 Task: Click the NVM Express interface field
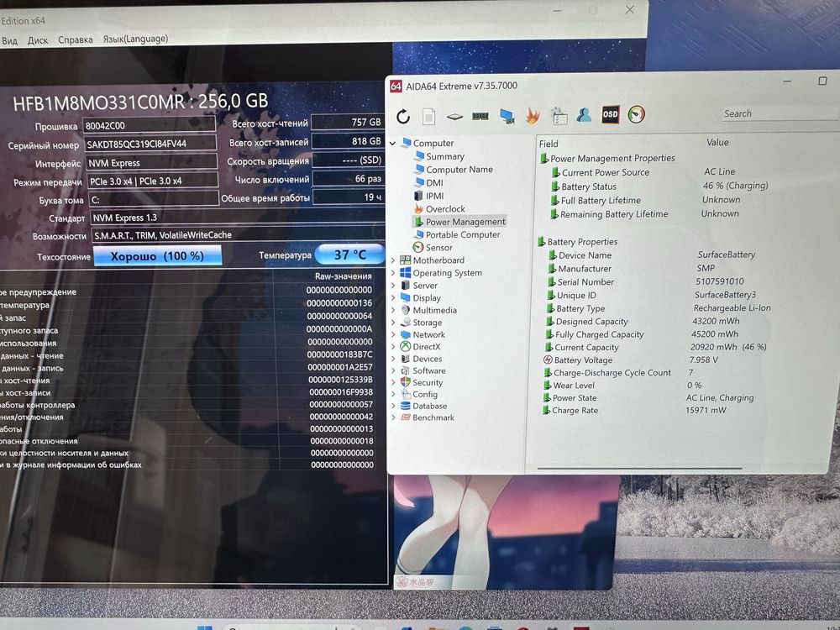click(x=151, y=163)
